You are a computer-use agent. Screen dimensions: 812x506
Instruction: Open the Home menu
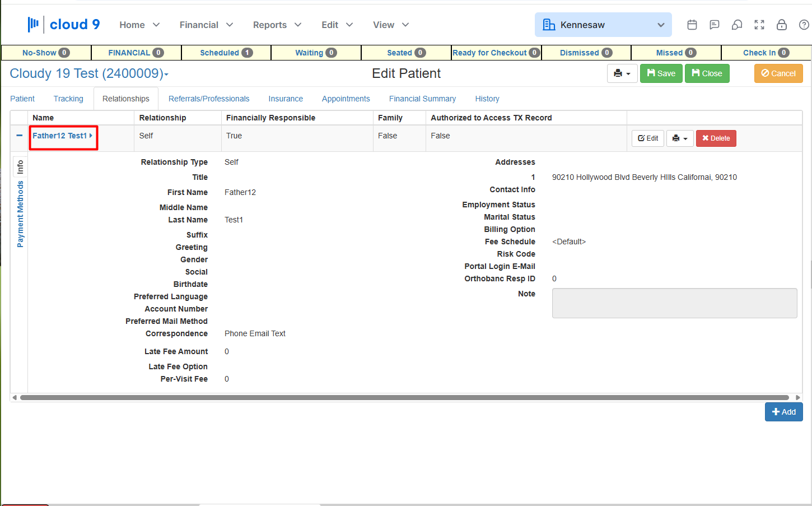tap(139, 25)
